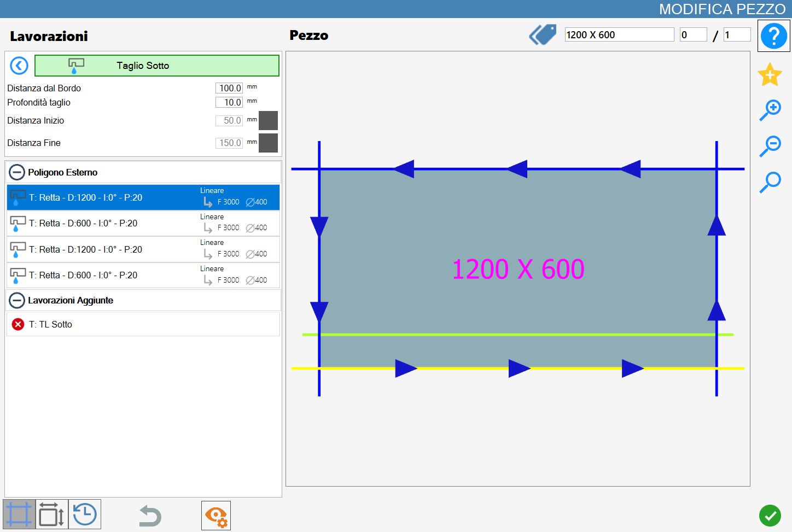Confirm changes with the green checkmark

click(x=770, y=516)
